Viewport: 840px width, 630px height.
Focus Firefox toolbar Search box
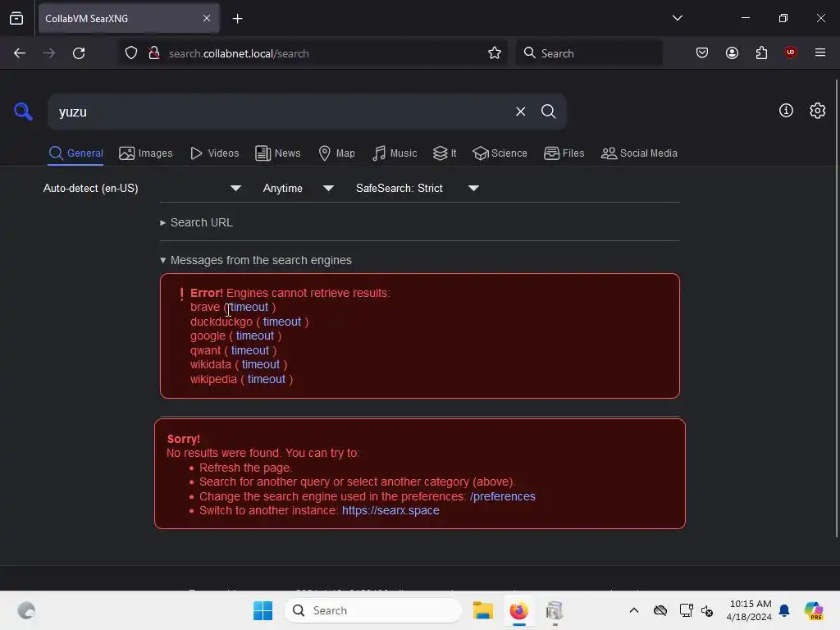point(589,53)
